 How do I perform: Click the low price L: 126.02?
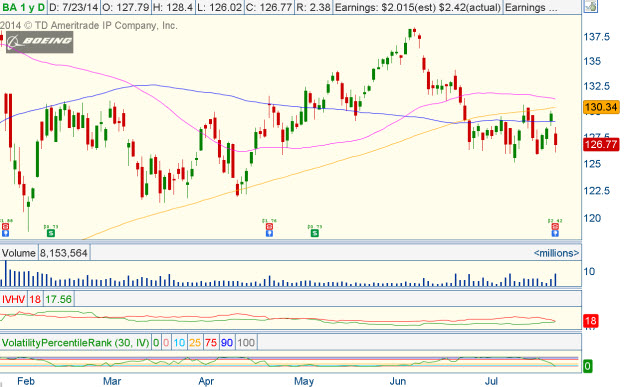click(220, 8)
